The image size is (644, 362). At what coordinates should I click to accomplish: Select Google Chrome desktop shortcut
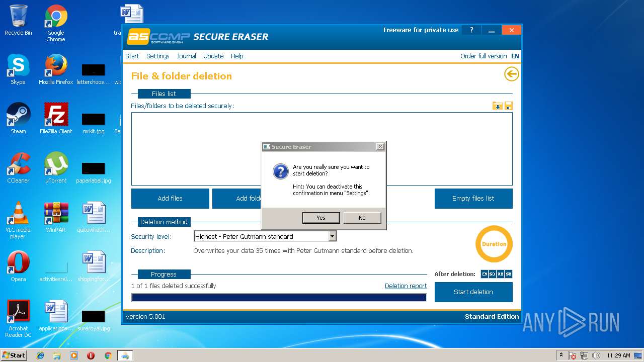56,23
